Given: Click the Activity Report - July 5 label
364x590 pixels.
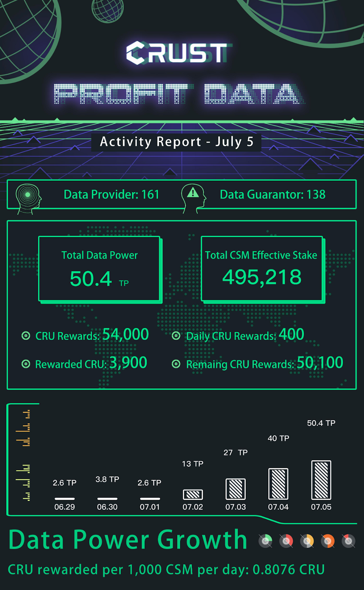Looking at the screenshot, I should pos(176,142).
